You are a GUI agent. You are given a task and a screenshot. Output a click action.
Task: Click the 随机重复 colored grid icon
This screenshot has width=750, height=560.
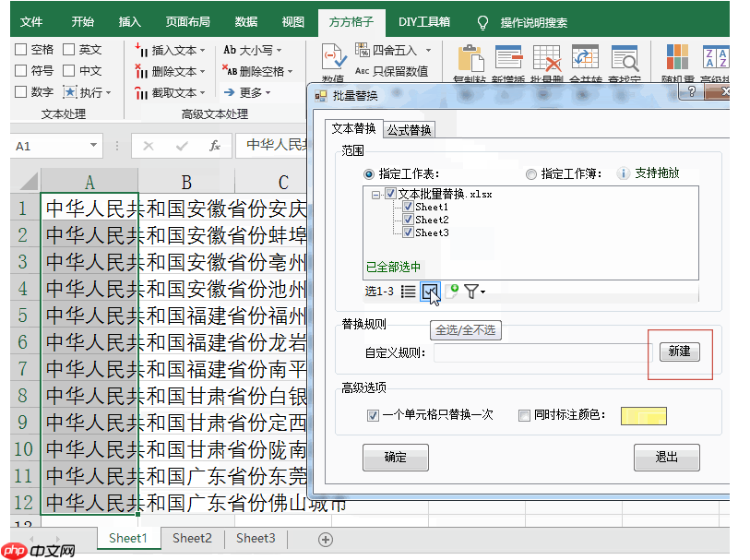(x=677, y=57)
